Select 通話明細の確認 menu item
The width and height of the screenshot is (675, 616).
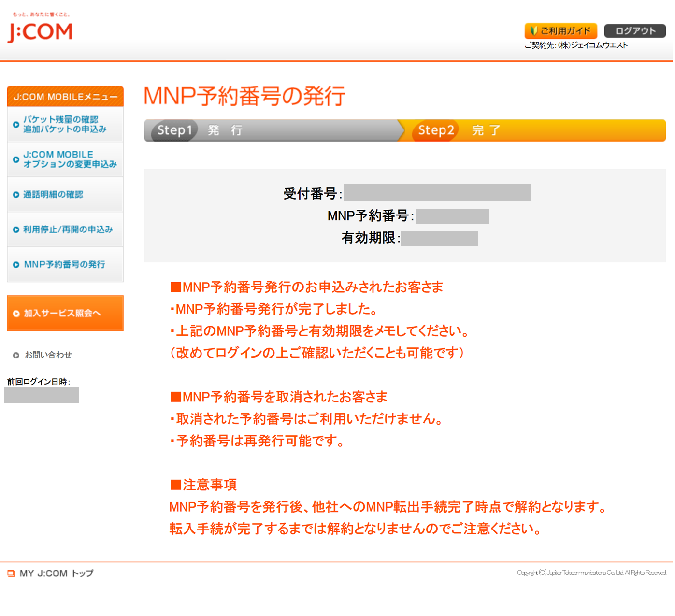tap(65, 194)
